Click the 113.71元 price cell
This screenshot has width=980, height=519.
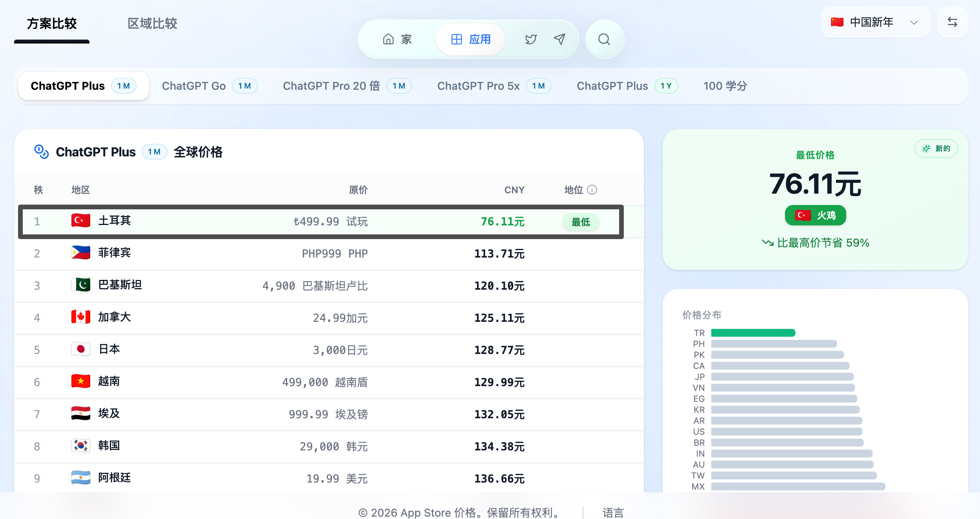[499, 254]
